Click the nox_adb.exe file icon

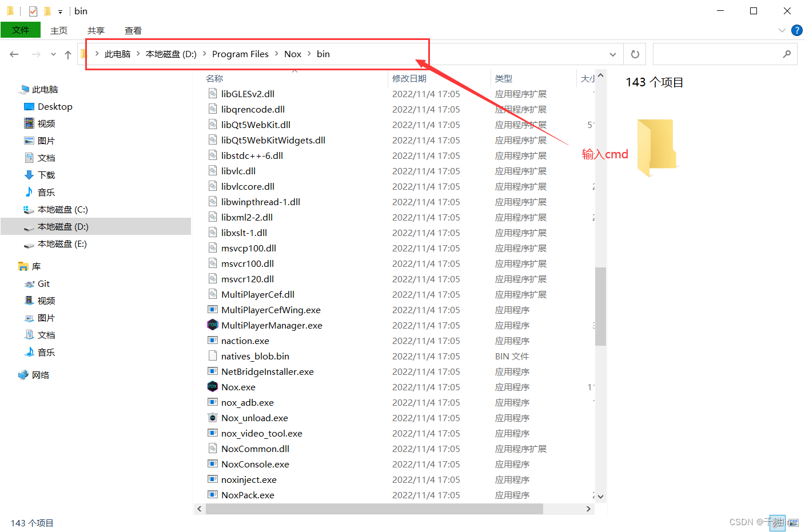[x=213, y=402]
